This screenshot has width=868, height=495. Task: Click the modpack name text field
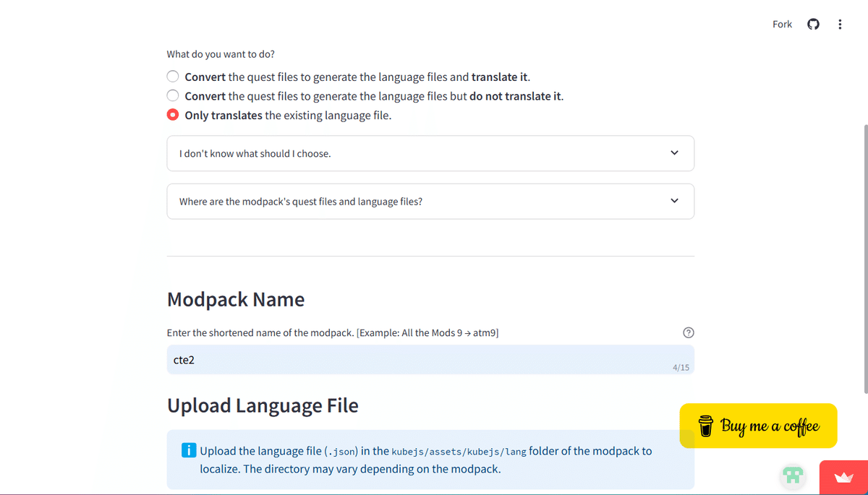point(420,360)
